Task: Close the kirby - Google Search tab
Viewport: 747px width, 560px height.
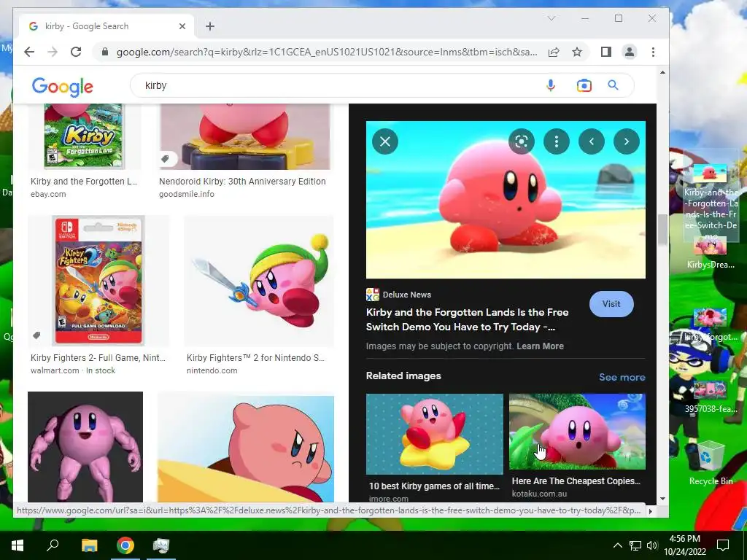Action: pyautogui.click(x=182, y=26)
